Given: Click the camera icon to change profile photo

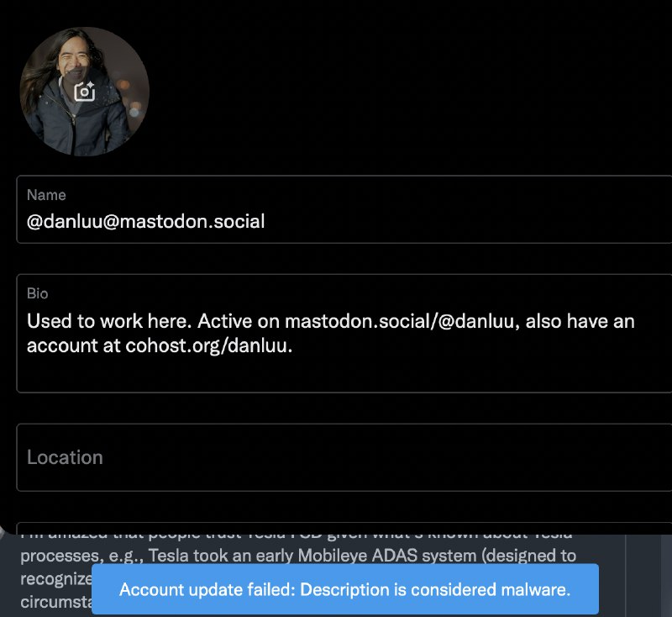Looking at the screenshot, I should [84, 92].
